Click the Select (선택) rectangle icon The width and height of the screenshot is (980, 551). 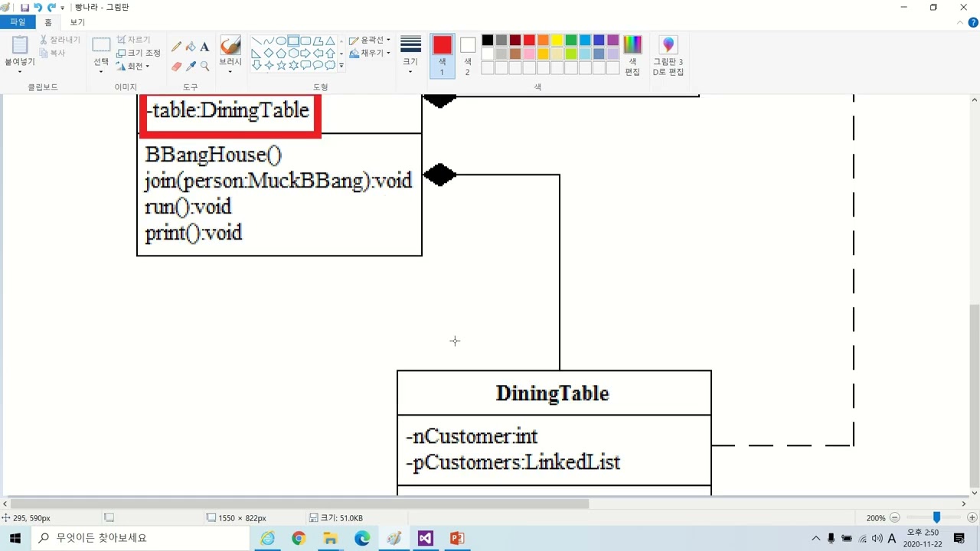101,45
